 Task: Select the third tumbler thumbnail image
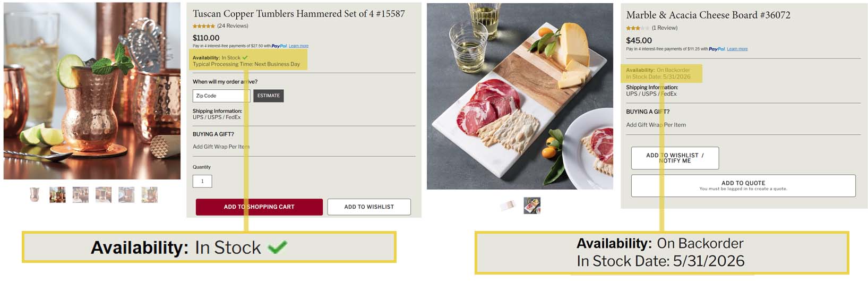pos(81,195)
